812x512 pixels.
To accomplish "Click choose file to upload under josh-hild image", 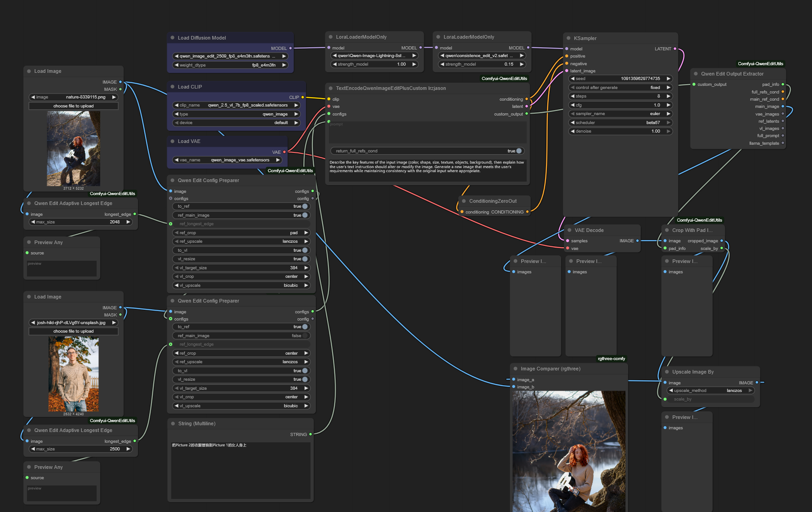I will pyautogui.click(x=74, y=331).
